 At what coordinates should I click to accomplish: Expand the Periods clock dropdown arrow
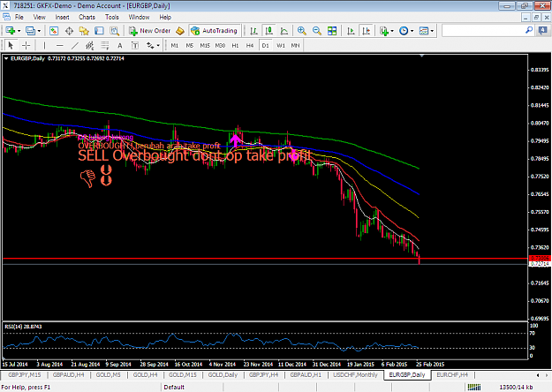(x=412, y=31)
